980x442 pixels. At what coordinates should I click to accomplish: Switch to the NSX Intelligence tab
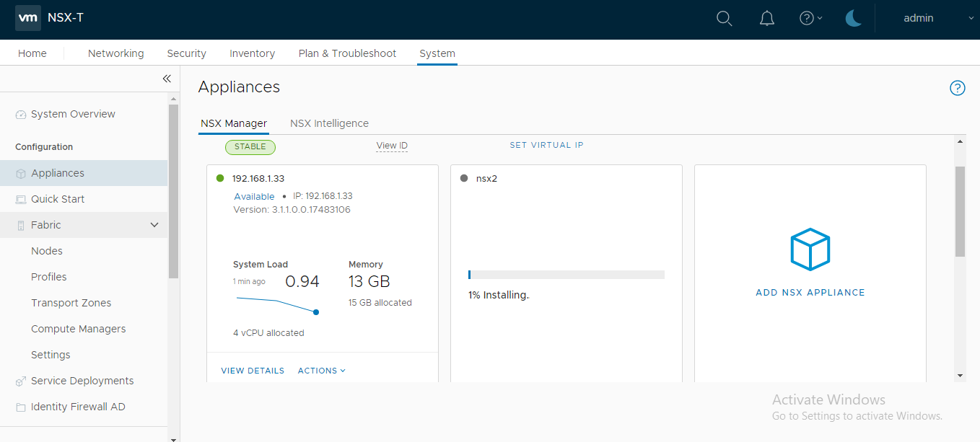[x=329, y=123]
